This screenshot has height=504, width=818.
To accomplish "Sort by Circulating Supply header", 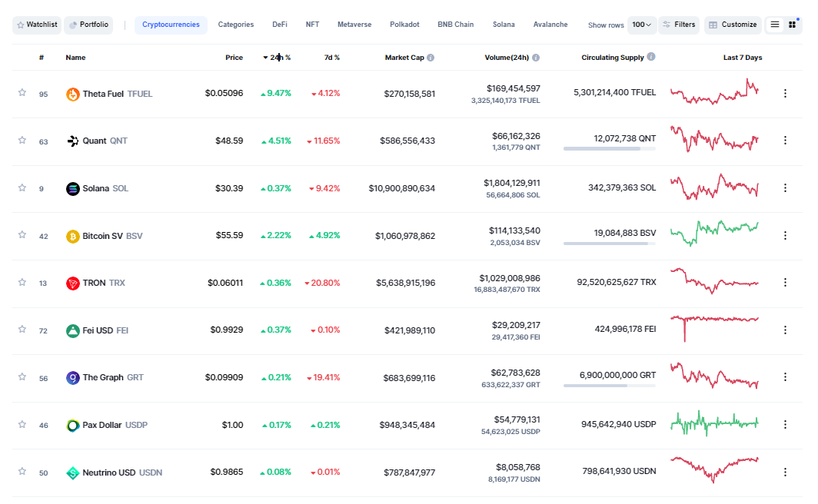I will coord(613,58).
